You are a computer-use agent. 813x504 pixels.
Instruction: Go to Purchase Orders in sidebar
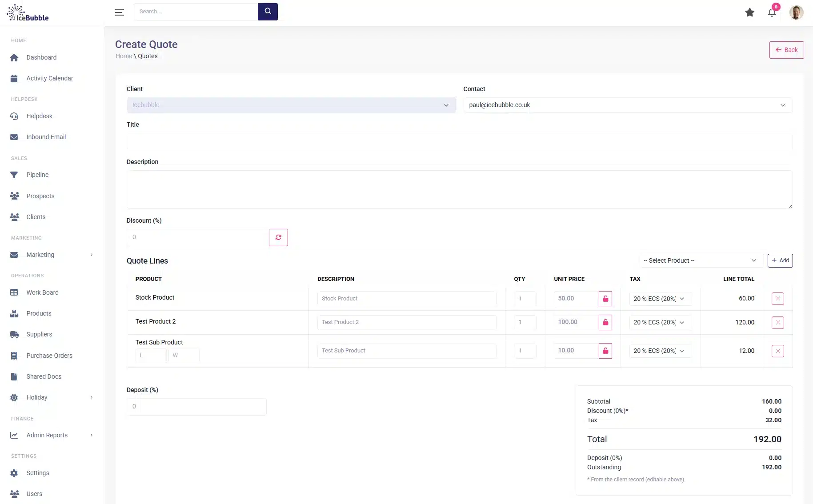[x=49, y=356]
